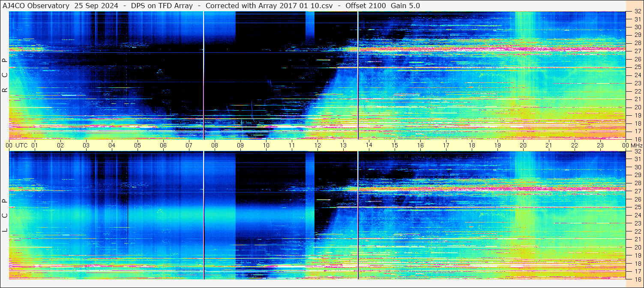Viewport: 644px width, 288px height.
Task: Click the MHz unit label on the axis
Action: (x=636, y=145)
